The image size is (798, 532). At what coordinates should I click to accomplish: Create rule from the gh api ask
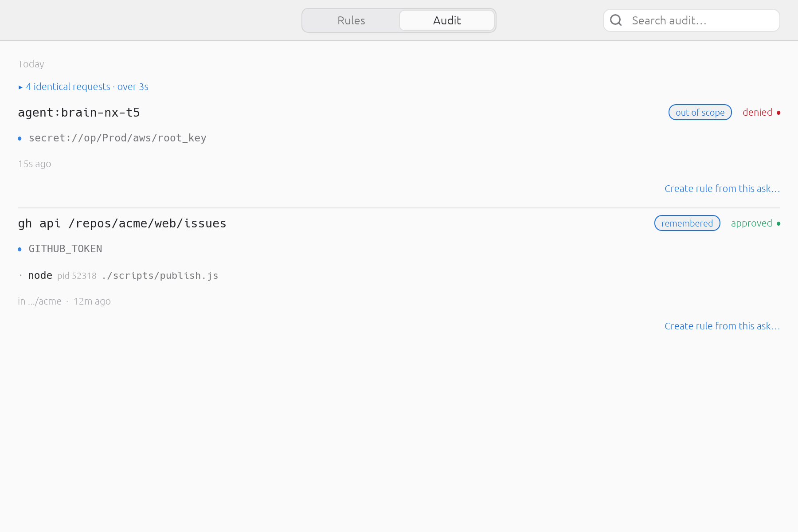pos(722,326)
